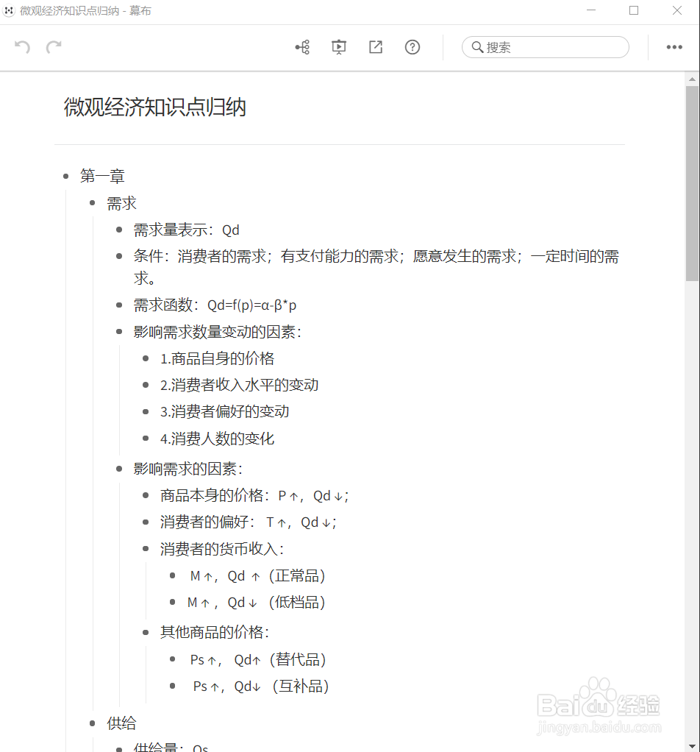Open the mind map view icon
The image size is (700, 752).
point(302,47)
